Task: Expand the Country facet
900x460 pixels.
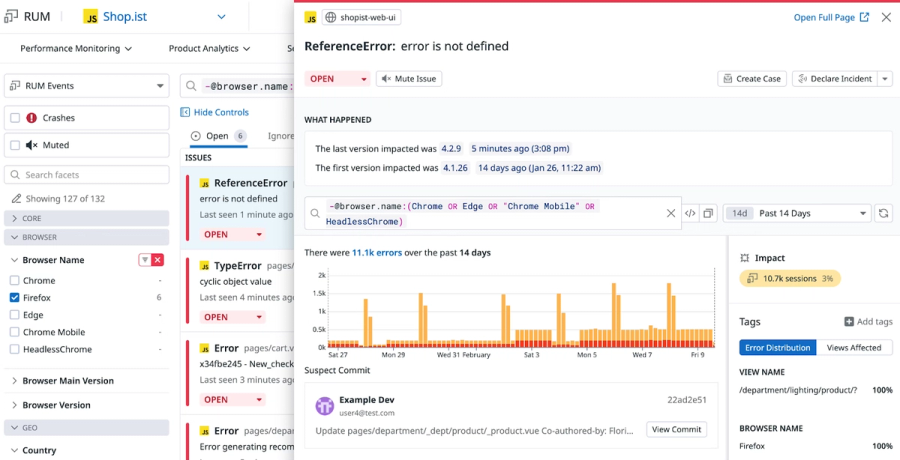Action: click(33, 450)
